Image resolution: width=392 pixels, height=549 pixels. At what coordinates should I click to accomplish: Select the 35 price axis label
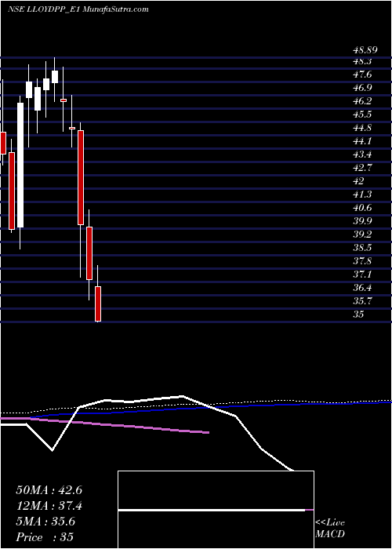coord(359,314)
